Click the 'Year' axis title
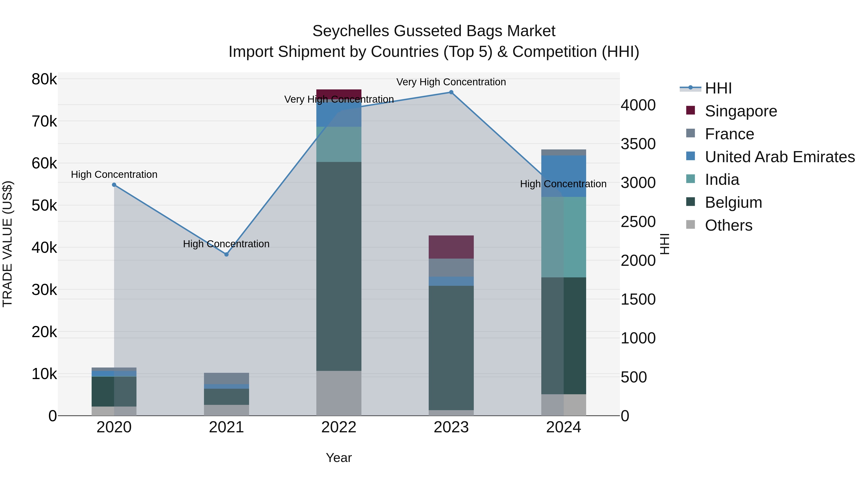 click(339, 458)
